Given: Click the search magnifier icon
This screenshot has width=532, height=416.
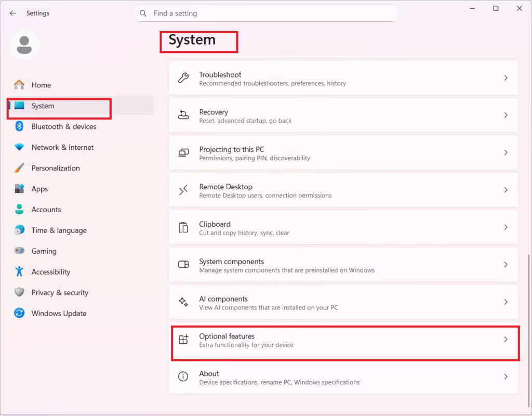Looking at the screenshot, I should click(143, 13).
